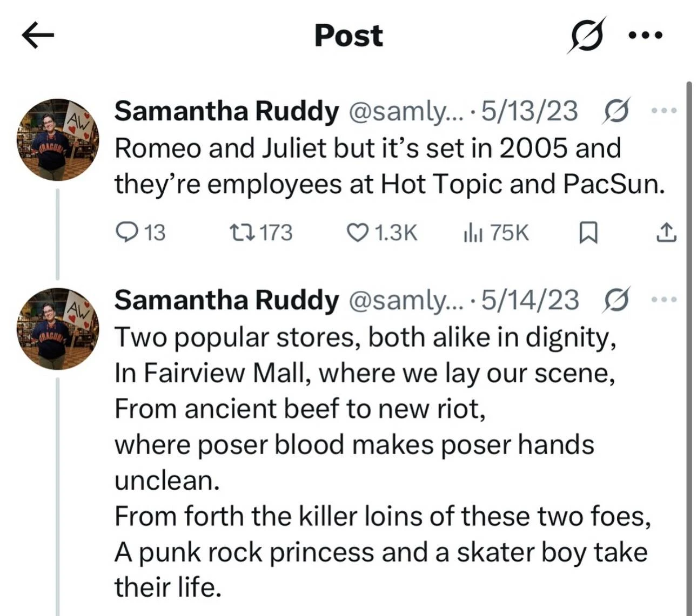Repost the tweet with 173 reposts
Viewport: 697px width, 616px height.
pos(261,233)
